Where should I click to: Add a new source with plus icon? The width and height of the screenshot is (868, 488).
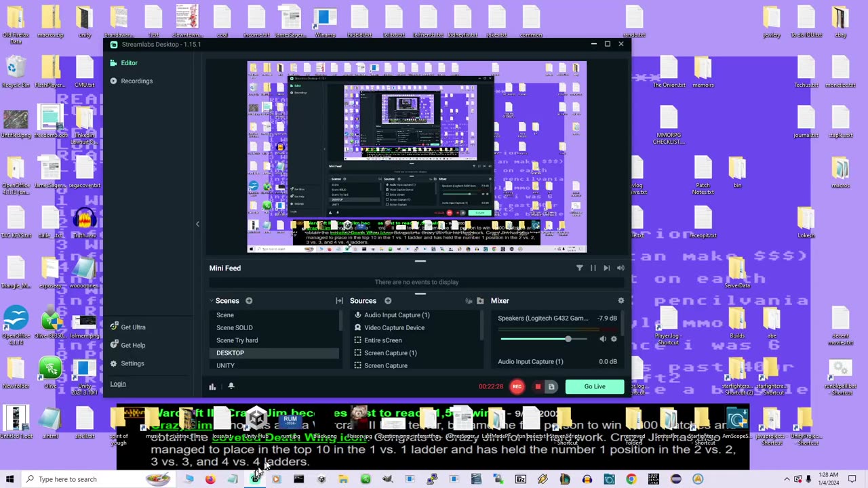click(388, 301)
